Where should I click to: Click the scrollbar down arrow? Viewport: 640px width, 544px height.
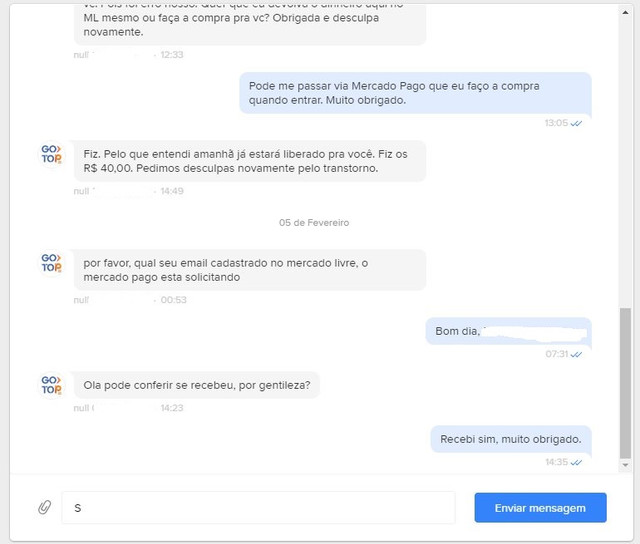coord(625,465)
